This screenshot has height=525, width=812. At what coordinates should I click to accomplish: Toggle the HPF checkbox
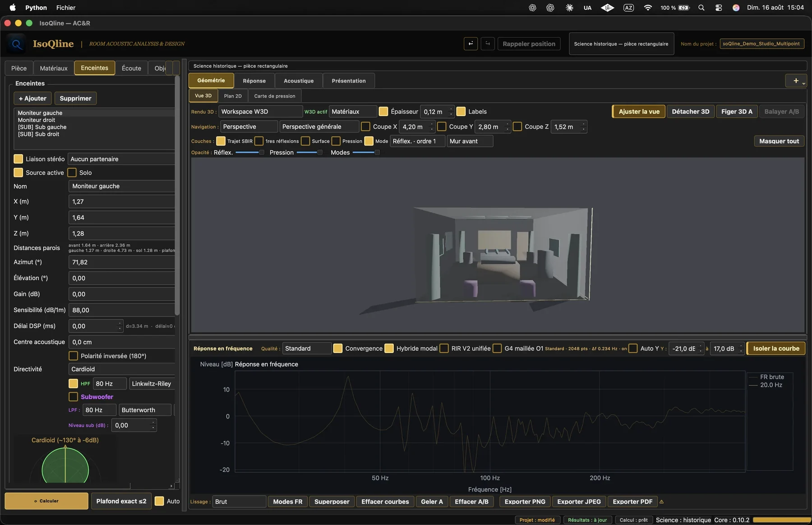73,383
